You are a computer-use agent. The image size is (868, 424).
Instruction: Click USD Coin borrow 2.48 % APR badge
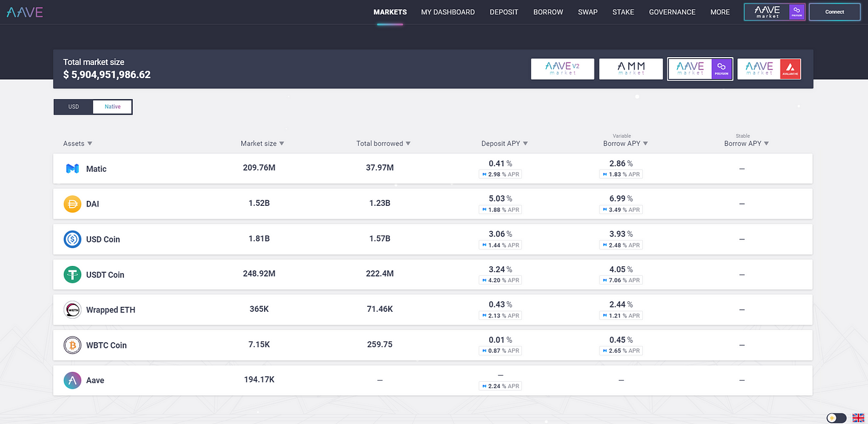click(621, 245)
